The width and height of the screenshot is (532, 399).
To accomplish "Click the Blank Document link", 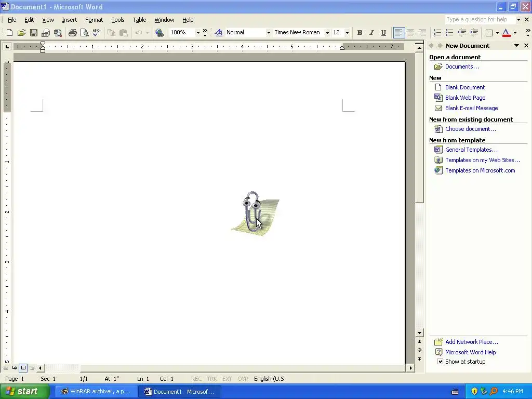I will point(465,87).
